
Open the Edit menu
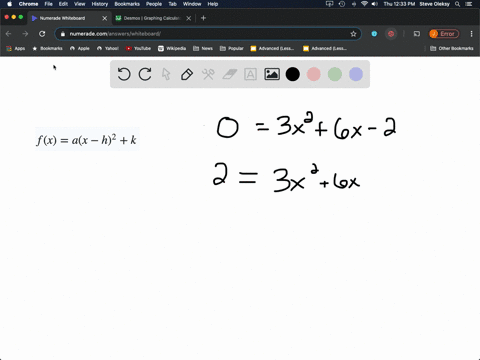pyautogui.click(x=63, y=4)
